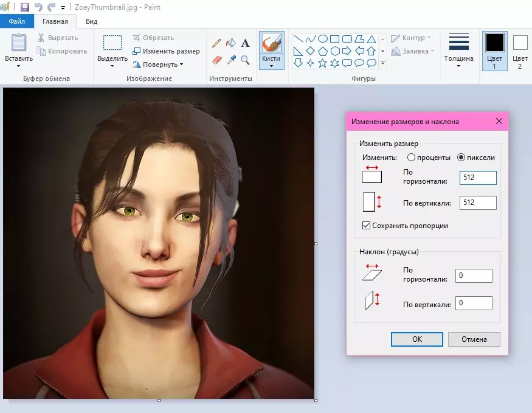The height and width of the screenshot is (413, 532).
Task: Switch to the Вид tab
Action: point(92,21)
